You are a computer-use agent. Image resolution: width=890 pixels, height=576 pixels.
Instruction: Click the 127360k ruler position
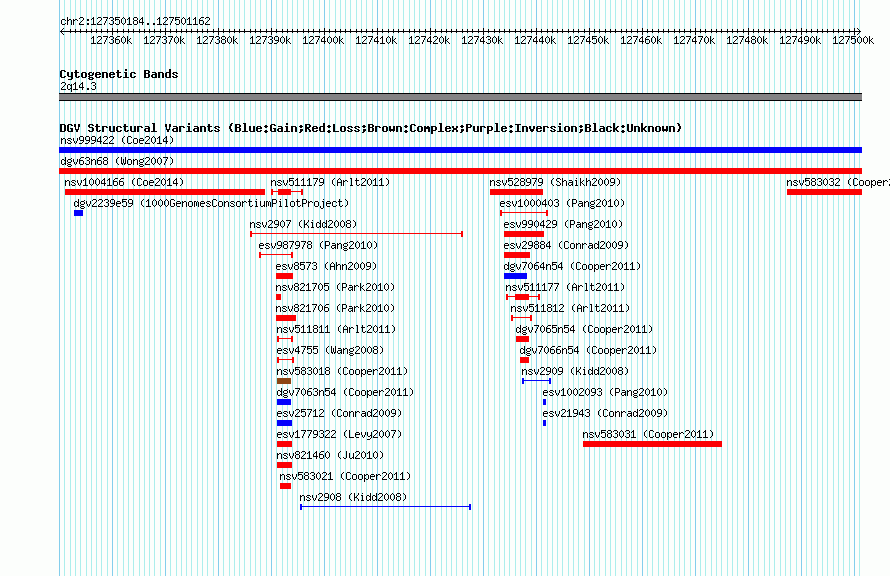coord(111,40)
